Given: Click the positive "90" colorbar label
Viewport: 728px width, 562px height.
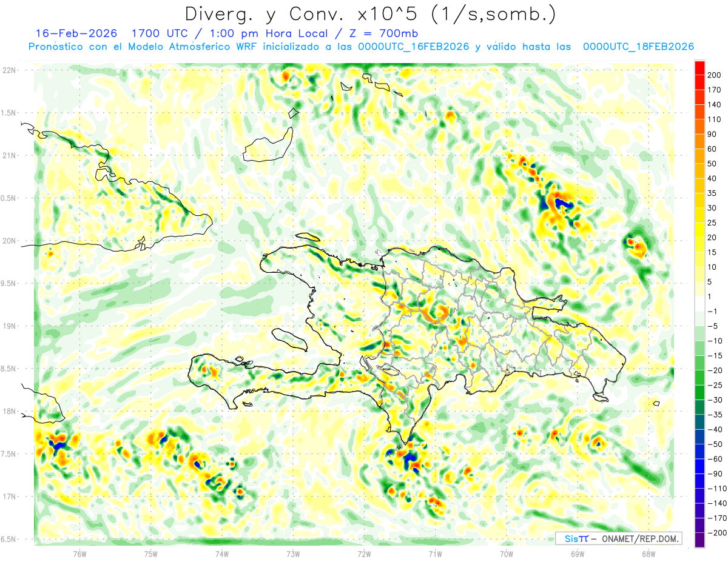Looking at the screenshot, I should tap(713, 134).
